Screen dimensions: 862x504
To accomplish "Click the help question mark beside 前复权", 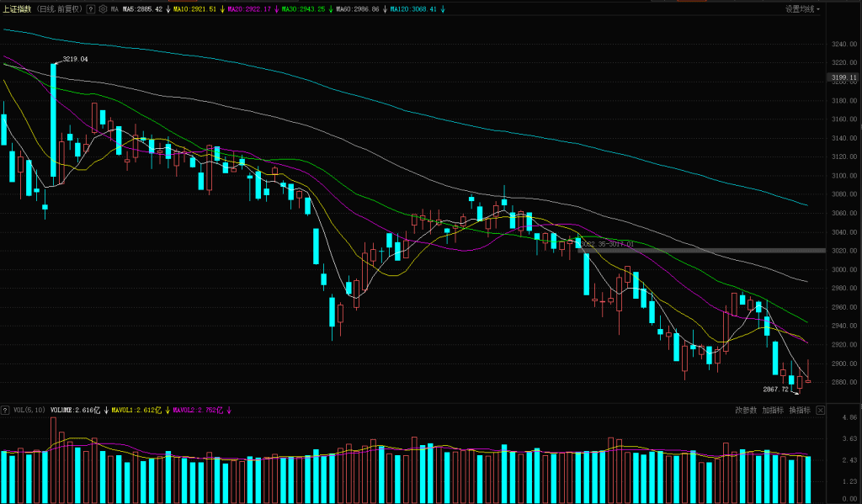I will click(x=90, y=9).
